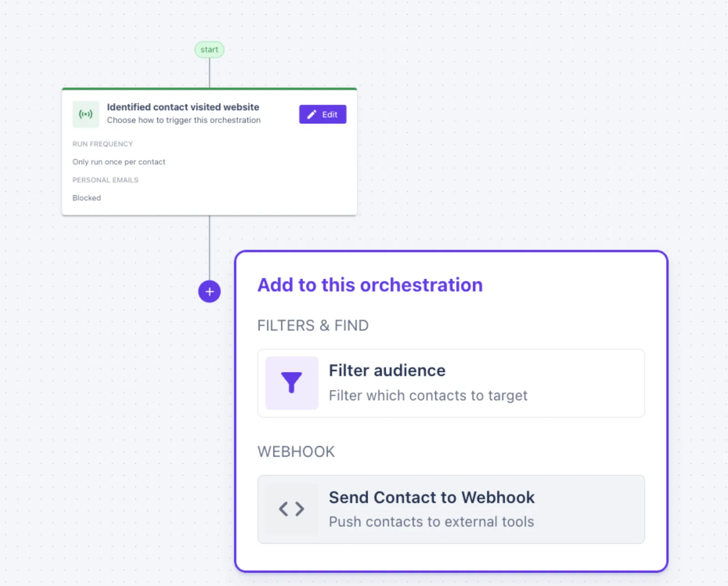Click the "PERSONAL EMAILS" label
Image resolution: width=728 pixels, height=586 pixels.
click(105, 180)
